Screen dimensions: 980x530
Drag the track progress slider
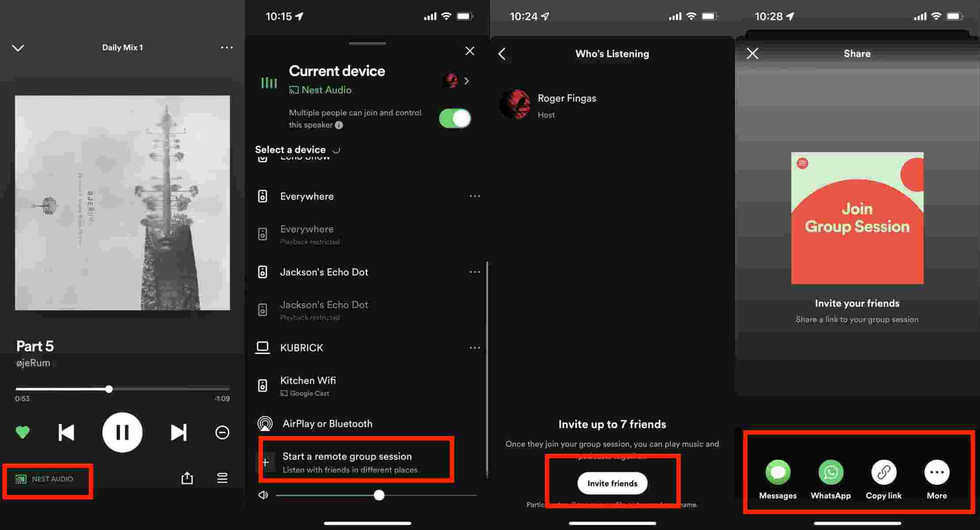click(109, 389)
